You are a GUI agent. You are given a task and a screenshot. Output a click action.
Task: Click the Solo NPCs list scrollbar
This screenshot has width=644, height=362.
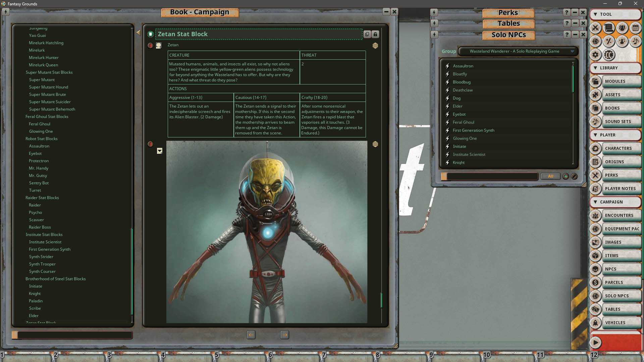(573, 79)
